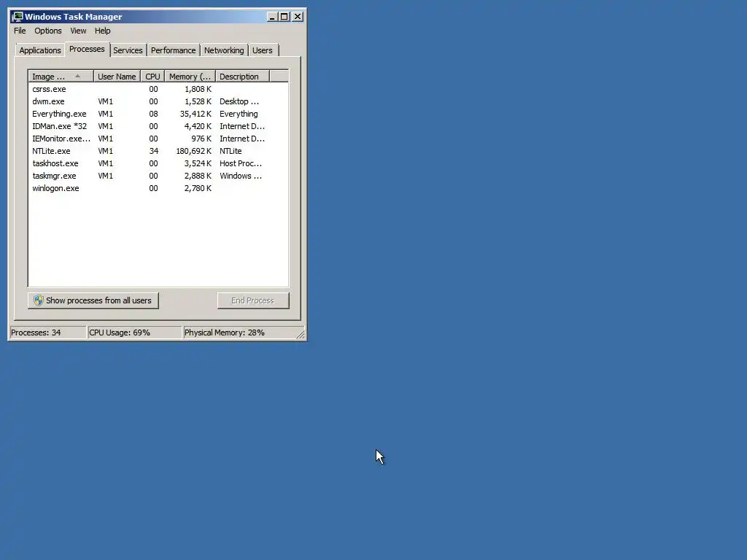Click Show processes from all users

93,300
